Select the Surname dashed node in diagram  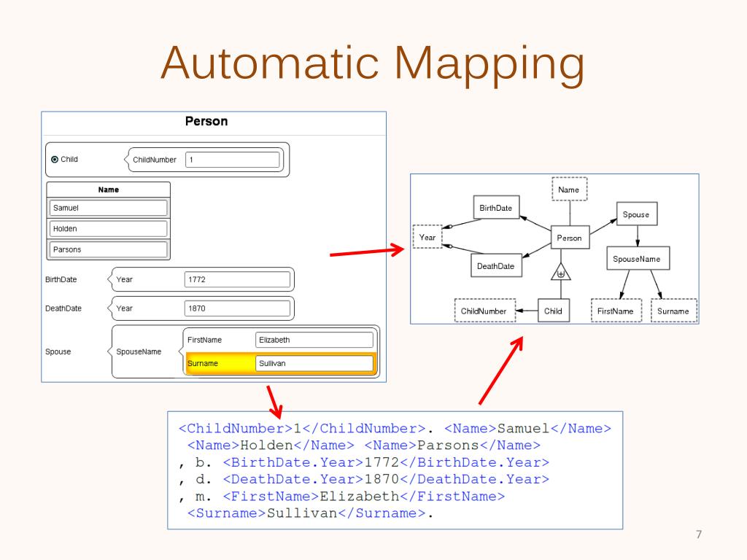tap(673, 311)
